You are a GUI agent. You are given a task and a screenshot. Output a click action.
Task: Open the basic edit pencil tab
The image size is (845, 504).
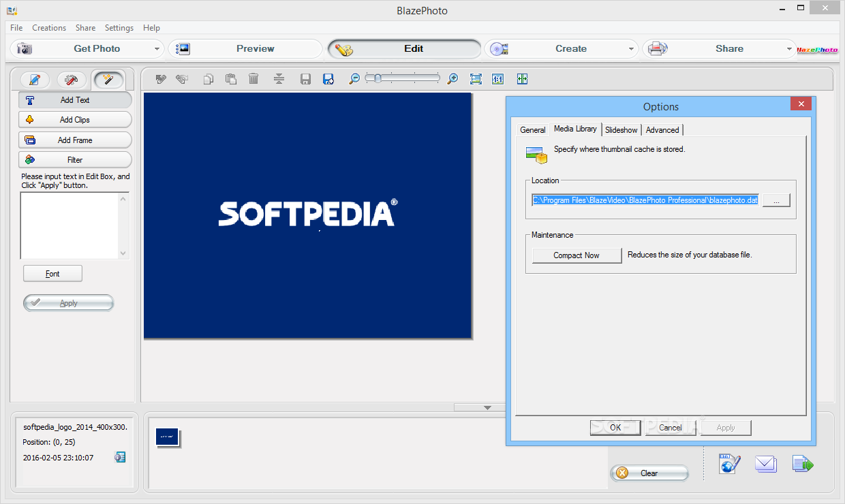point(35,80)
